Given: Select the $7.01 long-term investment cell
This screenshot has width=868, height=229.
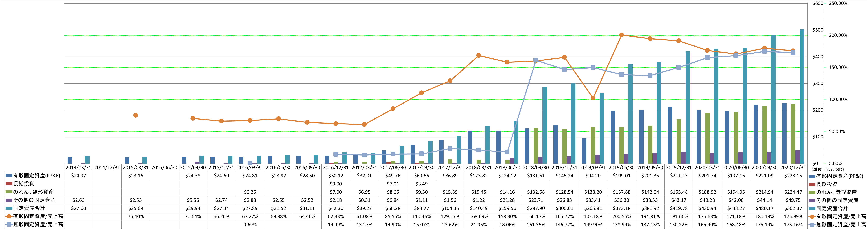Looking at the screenshot, I should tap(393, 184).
